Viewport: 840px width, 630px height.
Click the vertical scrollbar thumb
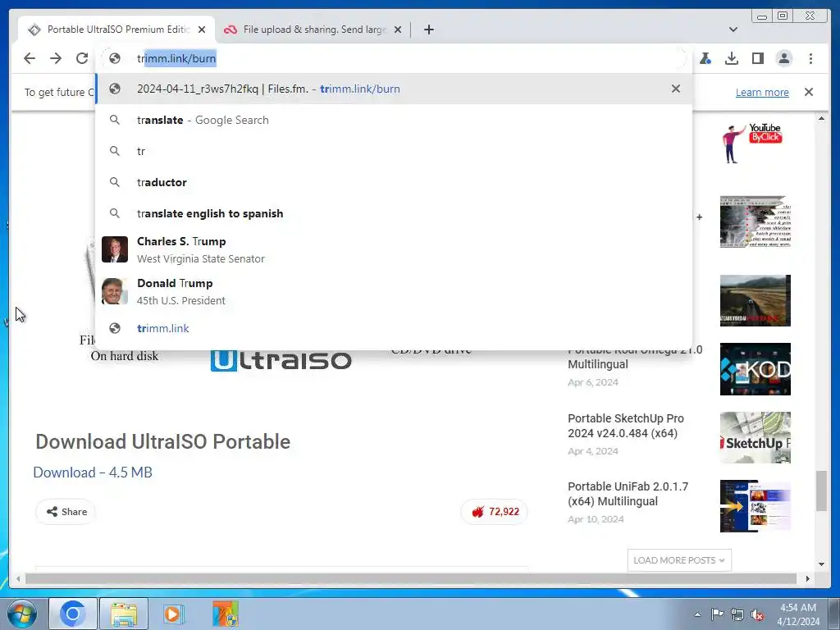[x=821, y=491]
